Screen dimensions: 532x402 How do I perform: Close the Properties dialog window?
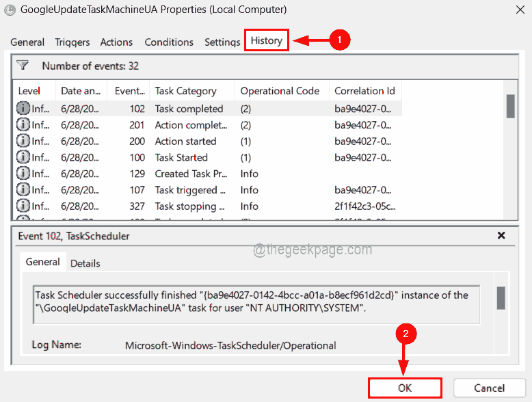tap(520, 10)
